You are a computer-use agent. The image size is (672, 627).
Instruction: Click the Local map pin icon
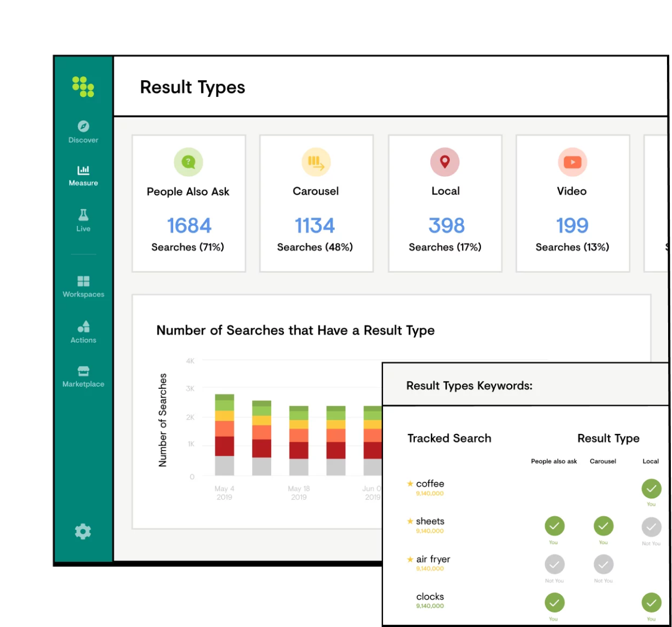(x=445, y=162)
